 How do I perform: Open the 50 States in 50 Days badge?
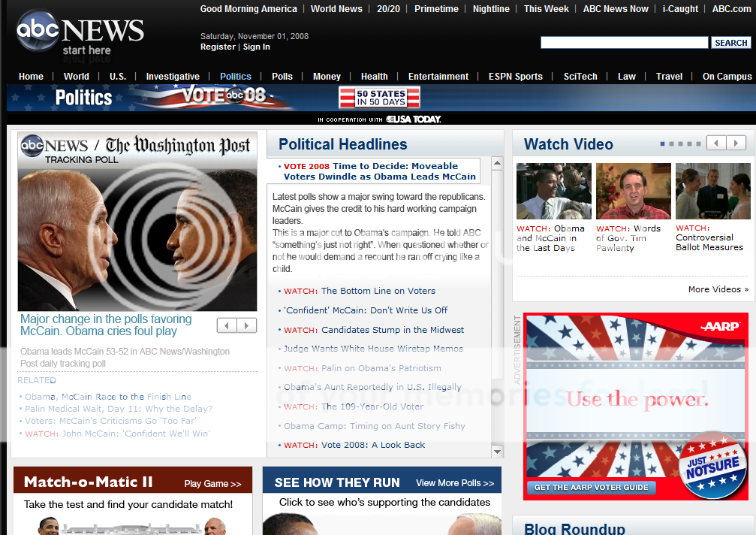[x=379, y=98]
